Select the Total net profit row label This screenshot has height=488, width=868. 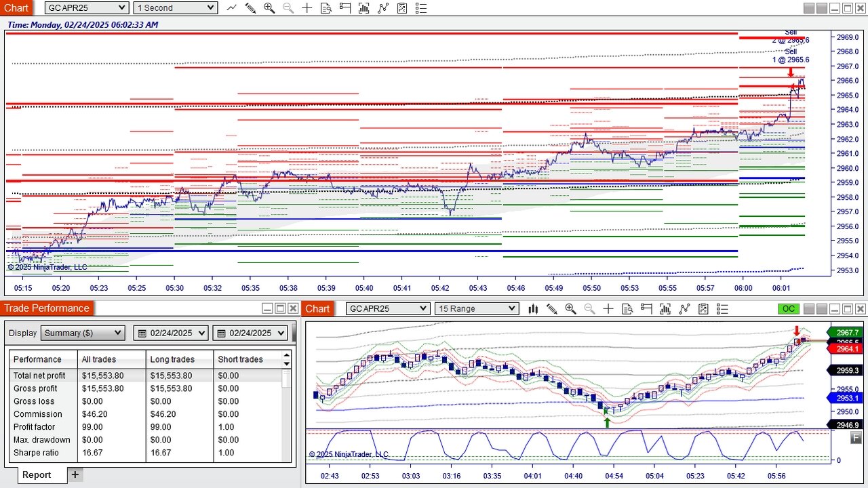39,375
